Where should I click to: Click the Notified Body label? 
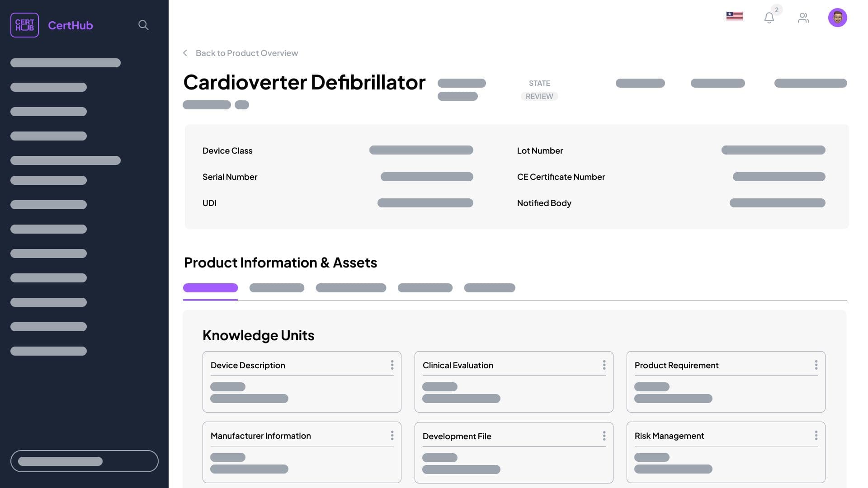coord(544,203)
